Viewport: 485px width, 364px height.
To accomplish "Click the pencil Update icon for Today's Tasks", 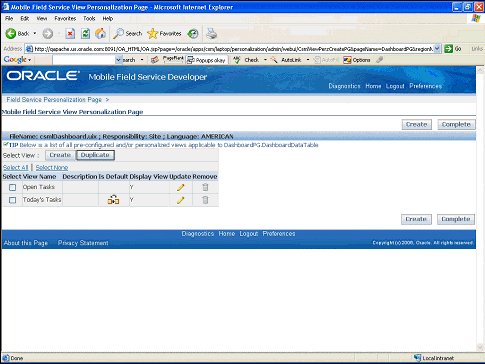I will pos(181,200).
